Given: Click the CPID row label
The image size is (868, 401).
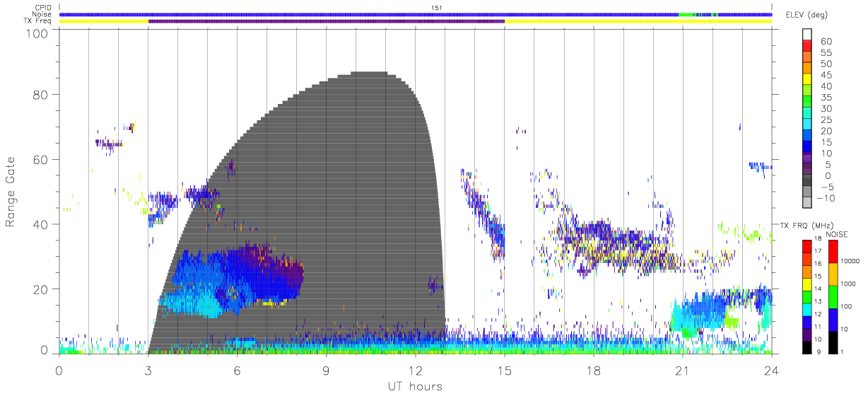Looking at the screenshot, I should (x=43, y=8).
